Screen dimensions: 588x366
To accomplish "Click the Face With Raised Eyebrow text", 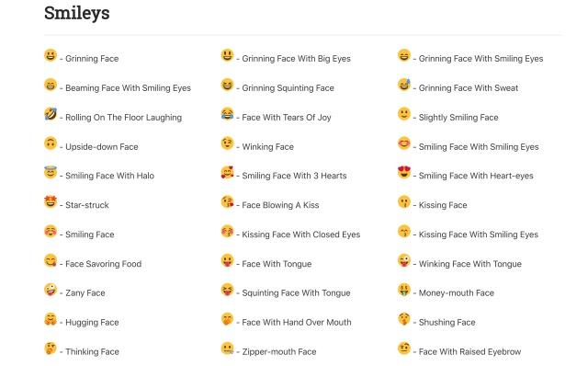I will click(469, 351).
